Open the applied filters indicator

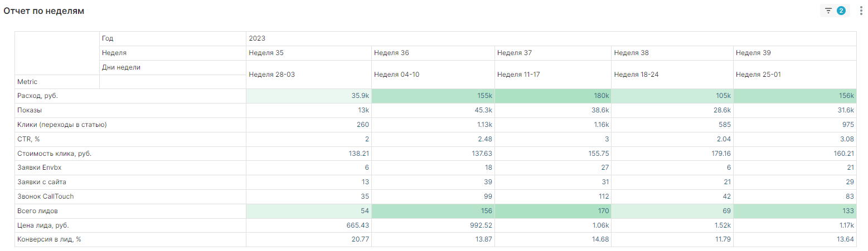[835, 11]
